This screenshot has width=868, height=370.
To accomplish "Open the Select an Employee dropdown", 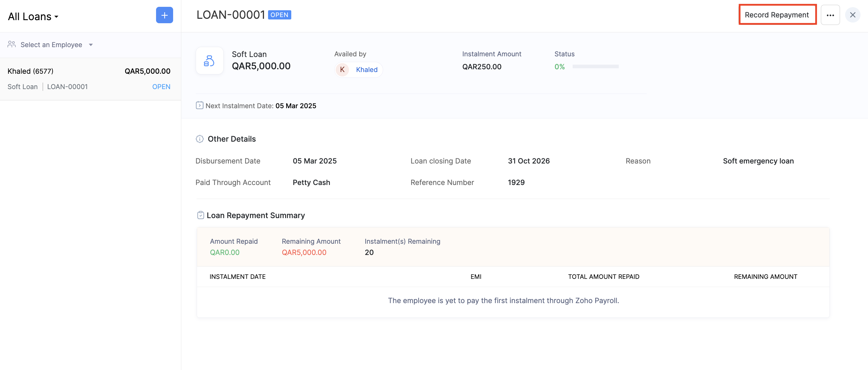I will (x=51, y=45).
